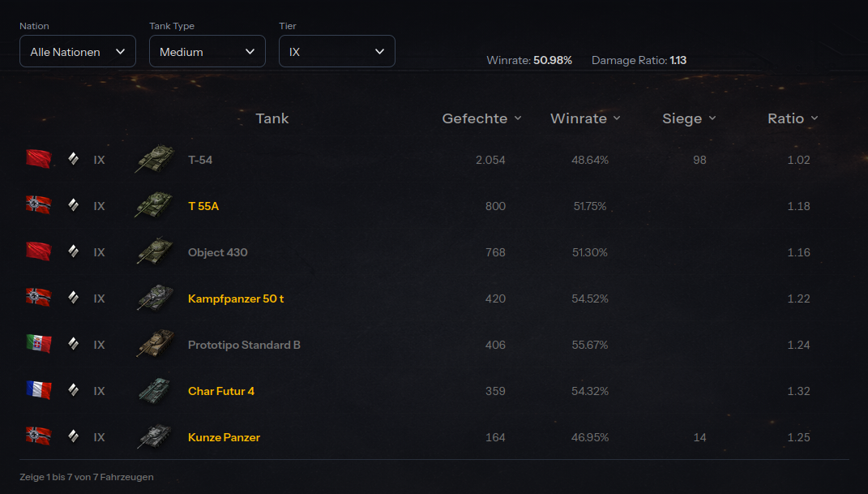Click the Kampfpanzer 50 t tank icon
The width and height of the screenshot is (868, 494).
[154, 299]
